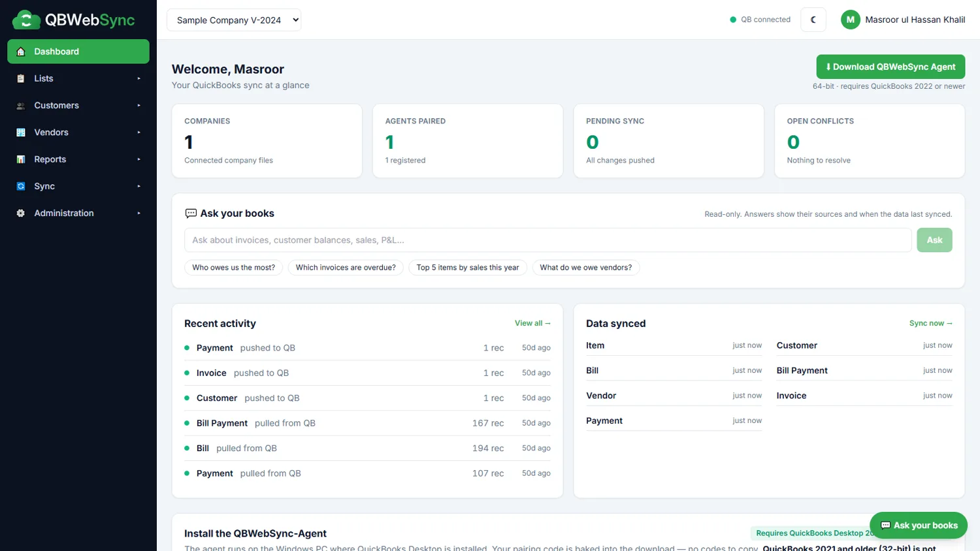Select 'What do we owe vendors?' suggestion
Image resolution: width=980 pixels, height=551 pixels.
[586, 268]
